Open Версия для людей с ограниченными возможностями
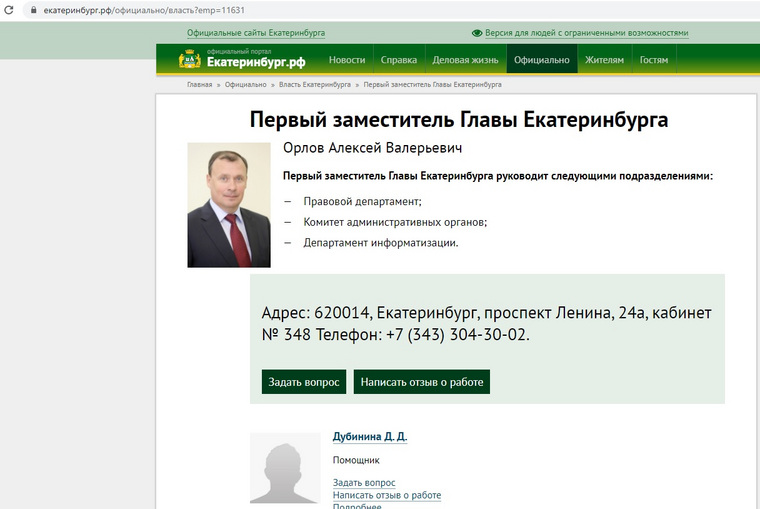This screenshot has height=509, width=760. pos(586,33)
